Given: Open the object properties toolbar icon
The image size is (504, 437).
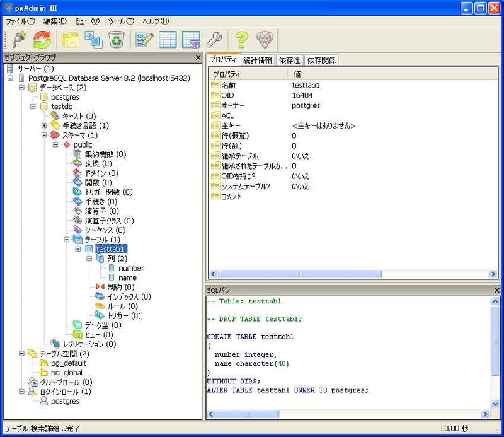Looking at the screenshot, I should [69, 40].
